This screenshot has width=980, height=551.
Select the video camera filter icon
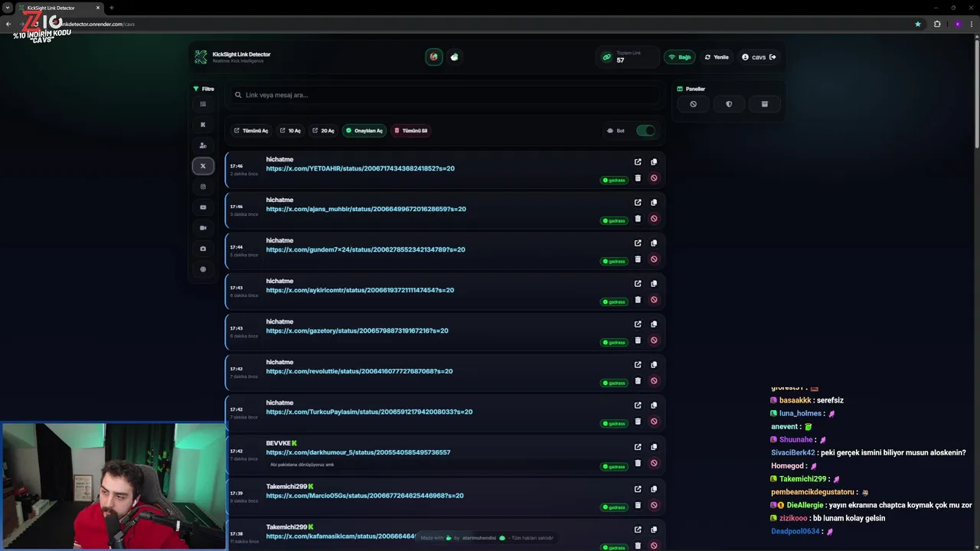click(203, 228)
